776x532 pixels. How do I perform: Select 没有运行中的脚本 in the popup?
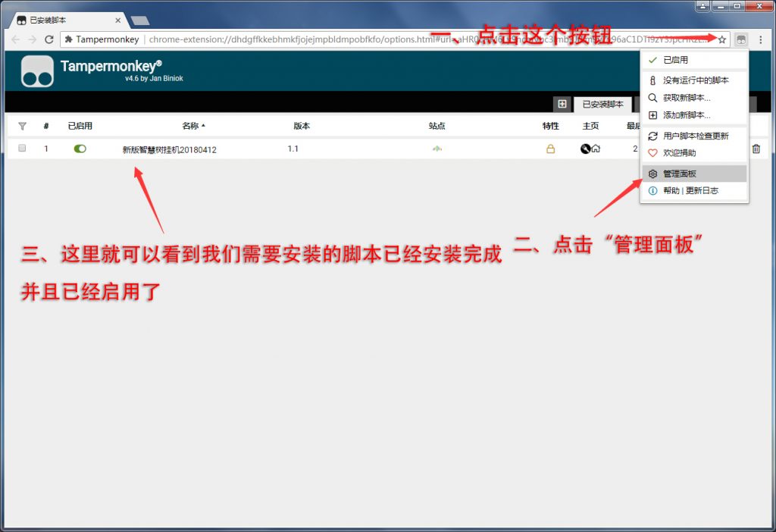694,80
